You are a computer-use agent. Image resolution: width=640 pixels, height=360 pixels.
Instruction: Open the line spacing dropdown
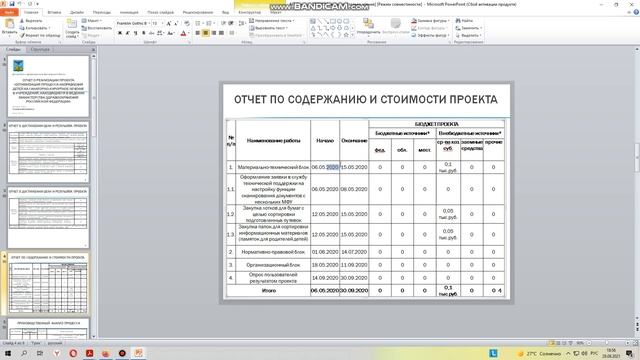click(x=242, y=23)
